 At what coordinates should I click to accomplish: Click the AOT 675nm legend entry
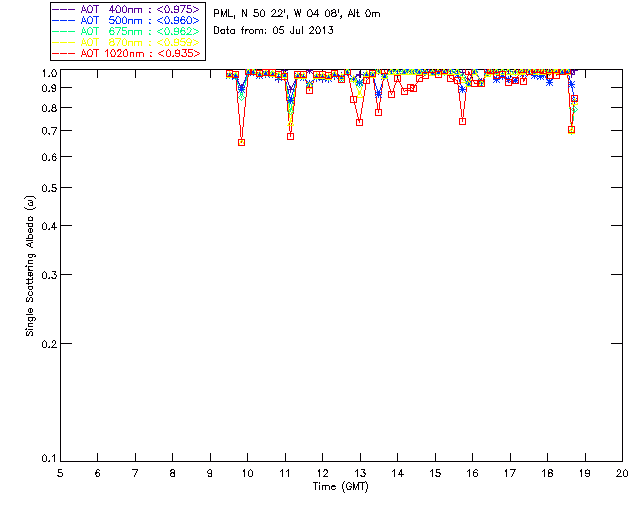(x=127, y=31)
